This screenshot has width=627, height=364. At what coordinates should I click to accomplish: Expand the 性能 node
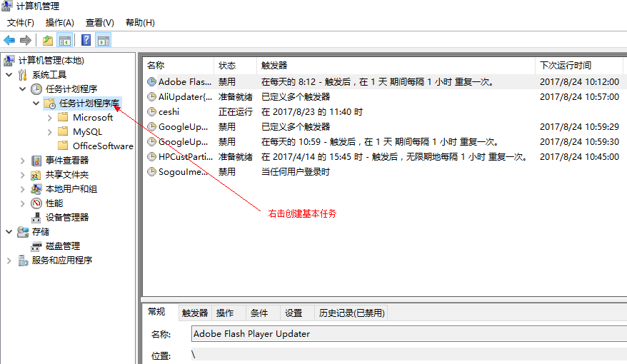coord(23,203)
